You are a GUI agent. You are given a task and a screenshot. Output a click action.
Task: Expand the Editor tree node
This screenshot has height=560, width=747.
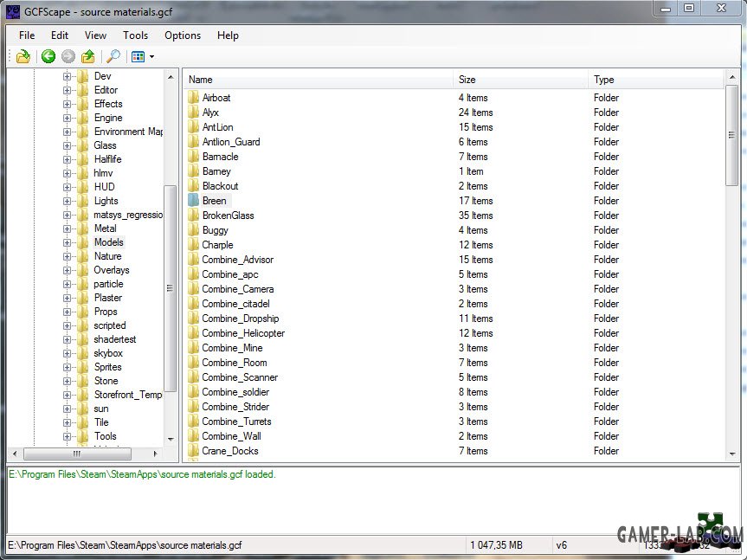67,90
